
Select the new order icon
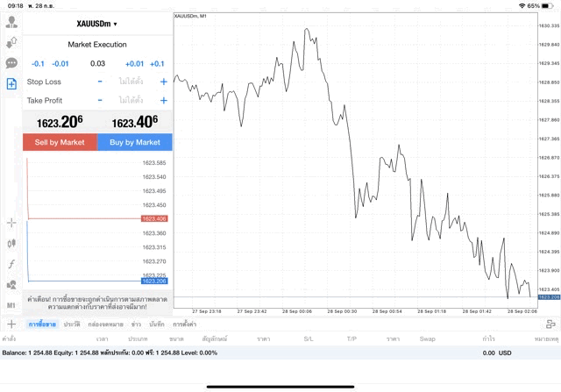pos(11,84)
